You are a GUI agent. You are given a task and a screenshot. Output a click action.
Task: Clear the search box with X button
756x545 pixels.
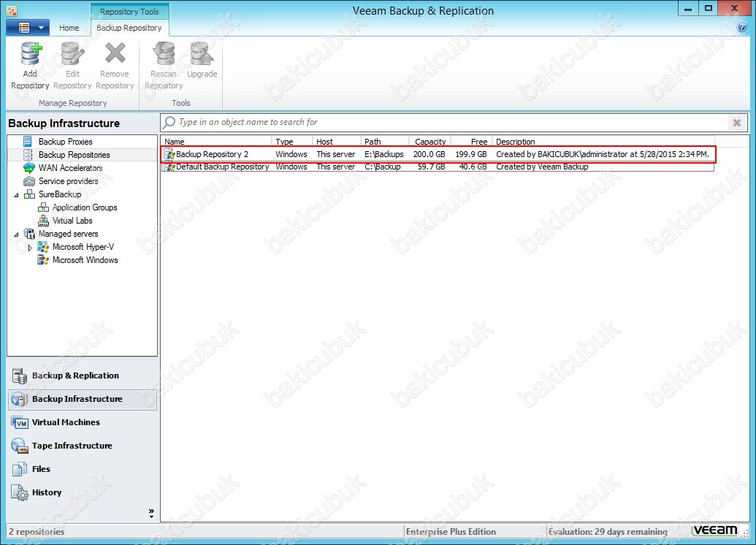[737, 123]
